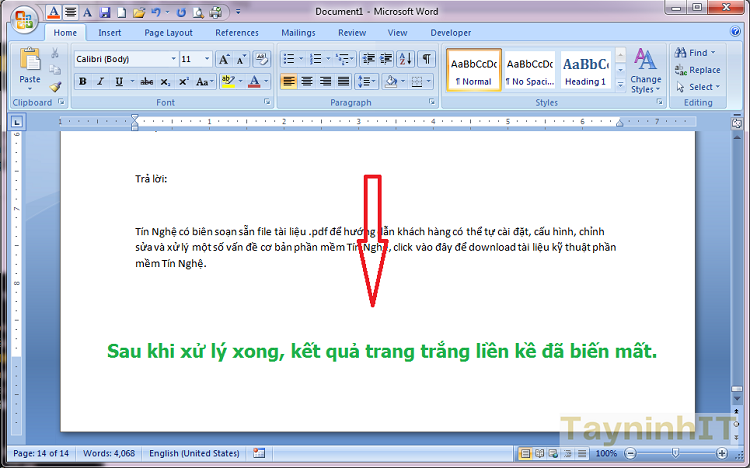Click the Grow Font icon
The image size is (750, 468).
224,59
